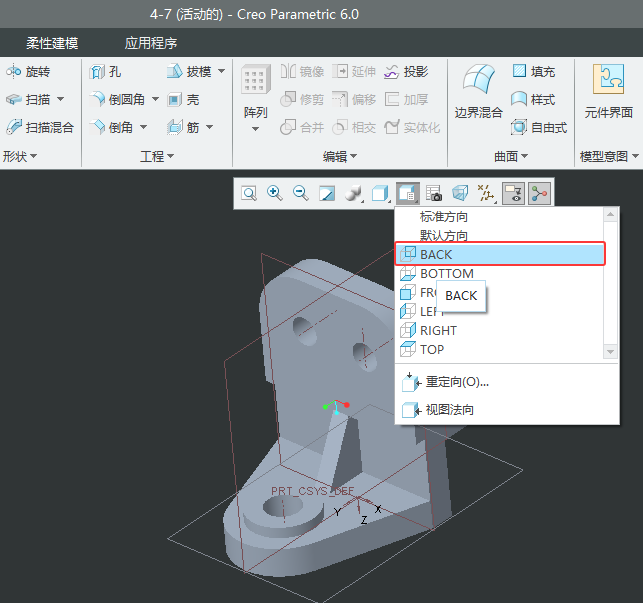
Task: Select the 旋转 (Revolve) tool
Action: [28, 72]
